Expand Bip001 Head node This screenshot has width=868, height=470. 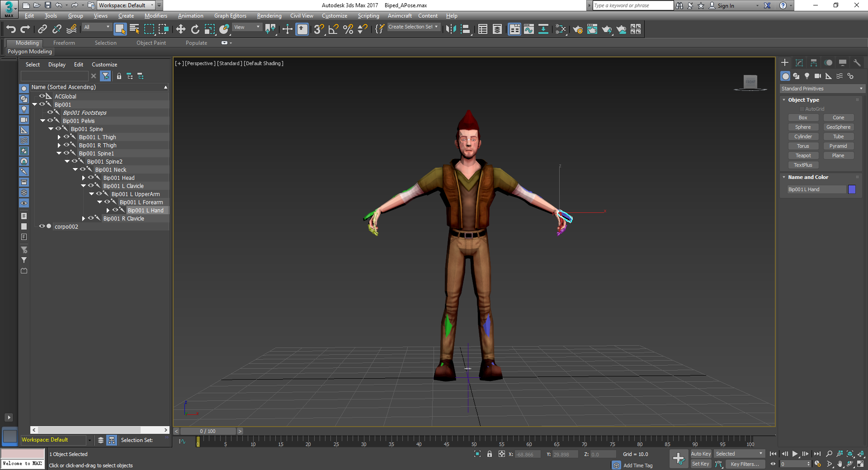83,178
